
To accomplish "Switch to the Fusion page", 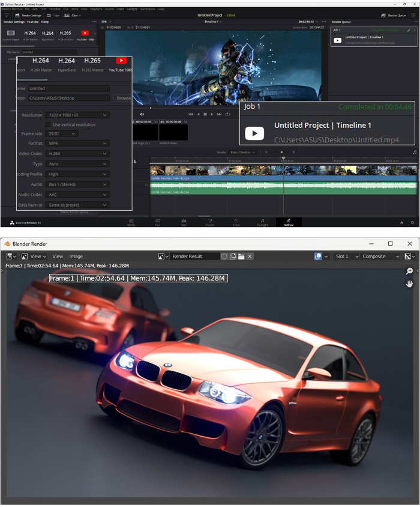I will (209, 222).
